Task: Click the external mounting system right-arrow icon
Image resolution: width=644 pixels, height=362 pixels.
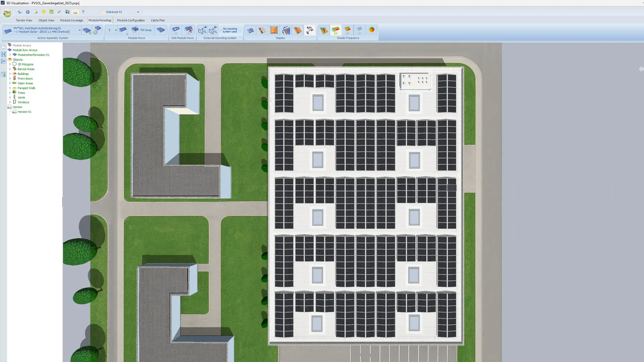Action: pyautogui.click(x=202, y=30)
